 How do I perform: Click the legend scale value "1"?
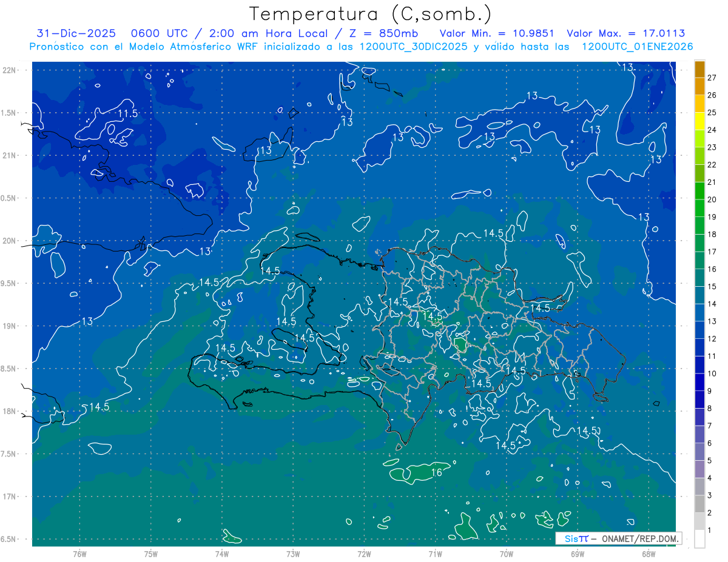[710, 530]
